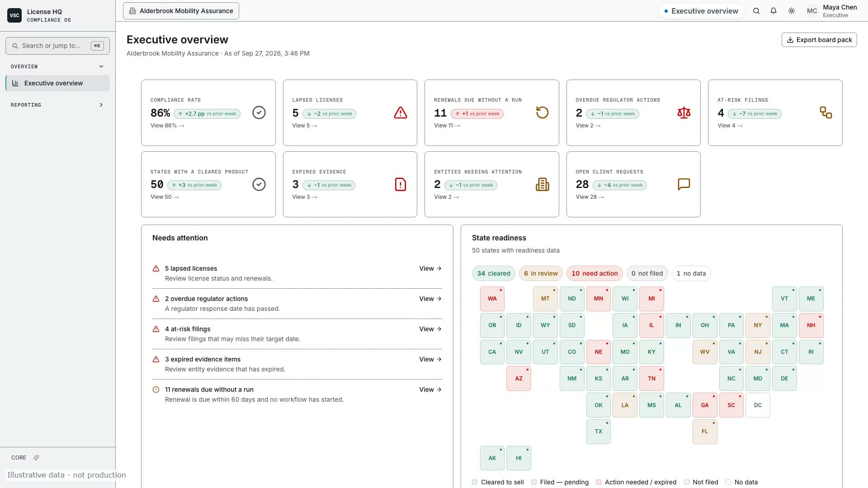Click the Renewals Due refresh icon
This screenshot has height=488, width=868.
[x=542, y=113]
